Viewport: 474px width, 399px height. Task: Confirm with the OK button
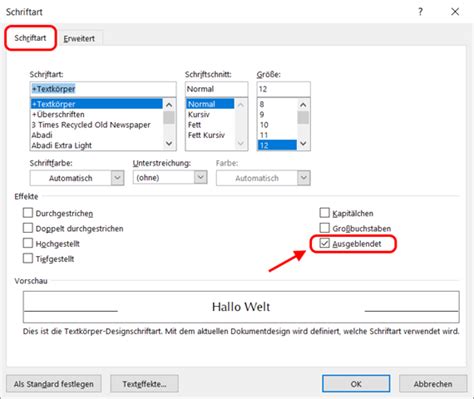pyautogui.click(x=356, y=384)
